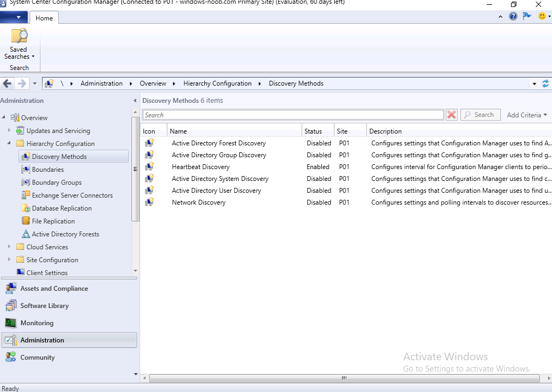Image resolution: width=552 pixels, height=392 pixels.
Task: Open the address bar dropdown arrow
Action: [x=534, y=83]
